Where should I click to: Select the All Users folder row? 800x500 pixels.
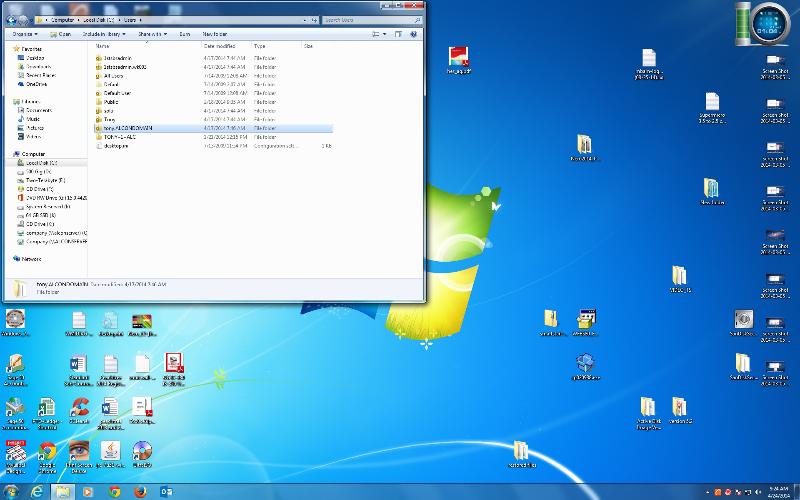[x=213, y=76]
